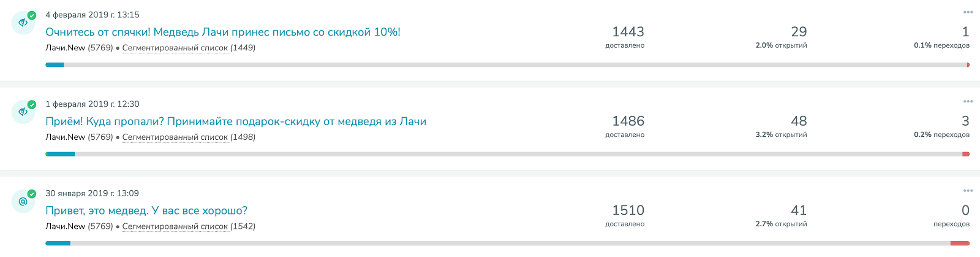
Task: View the 41 открытий stat
Action: (x=799, y=210)
